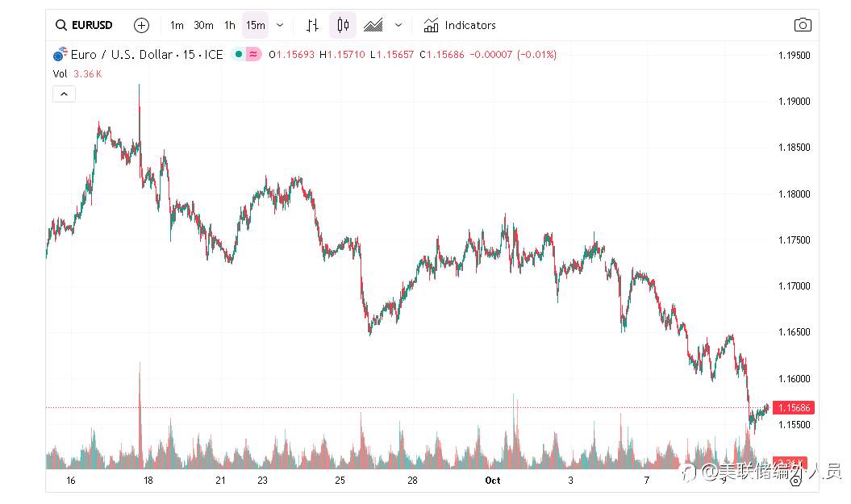The width and height of the screenshot is (851, 504).
Task: Collapse the indicator legend with chevron button
Action: pos(64,94)
